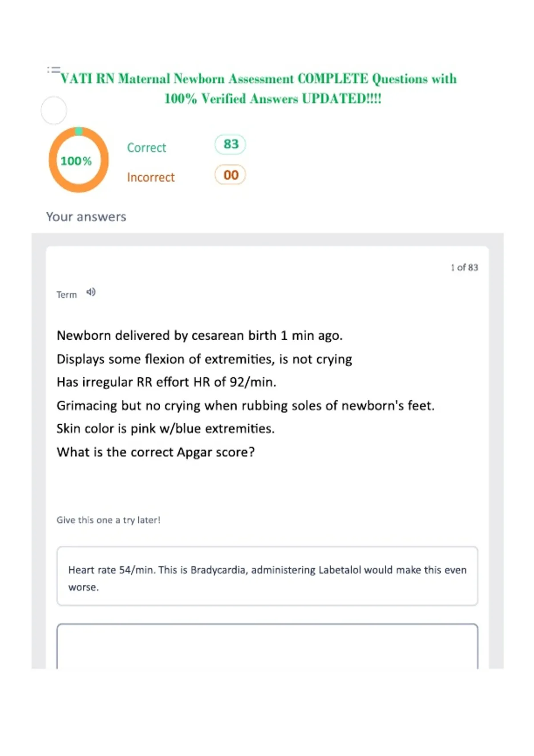Select the Heart rate 54/min answer box
534x756 pixels.
267,576
